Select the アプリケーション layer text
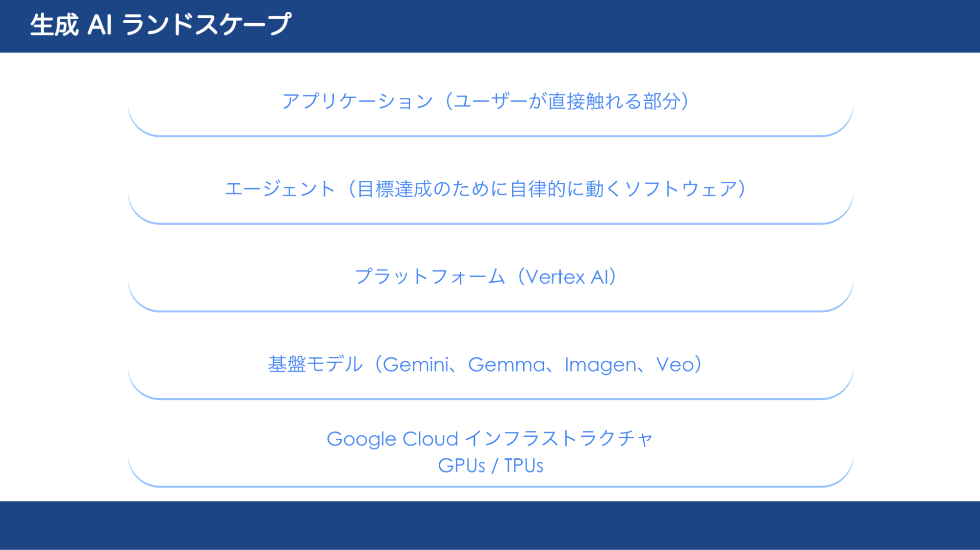The width and height of the screenshot is (980, 550). (485, 101)
